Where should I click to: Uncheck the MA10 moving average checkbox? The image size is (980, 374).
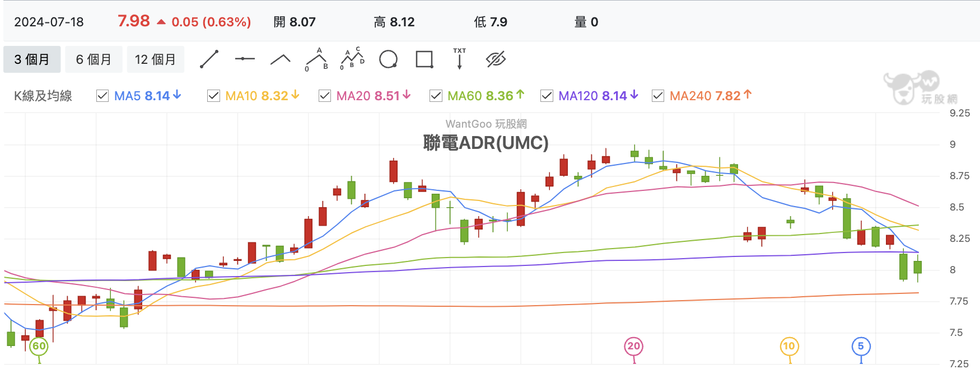pos(213,96)
